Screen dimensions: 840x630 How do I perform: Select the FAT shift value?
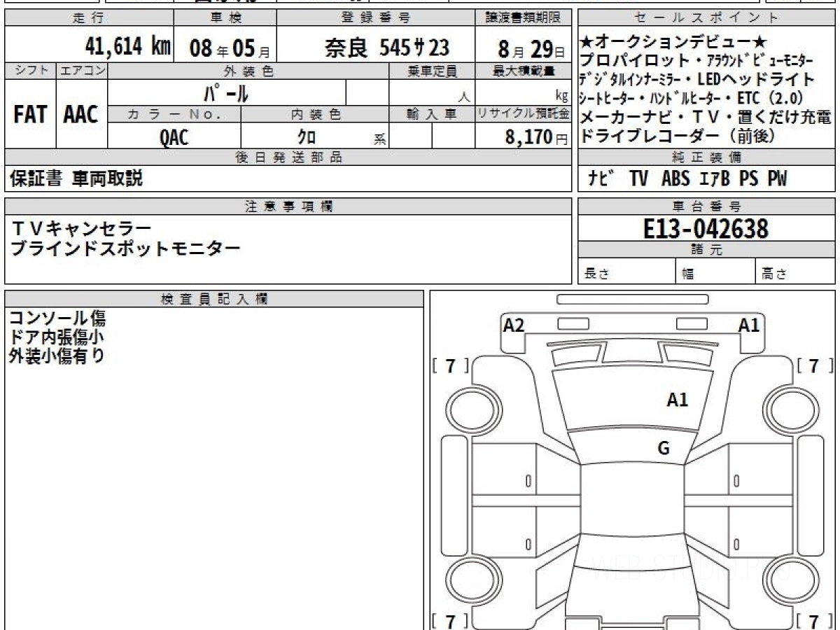(30, 115)
